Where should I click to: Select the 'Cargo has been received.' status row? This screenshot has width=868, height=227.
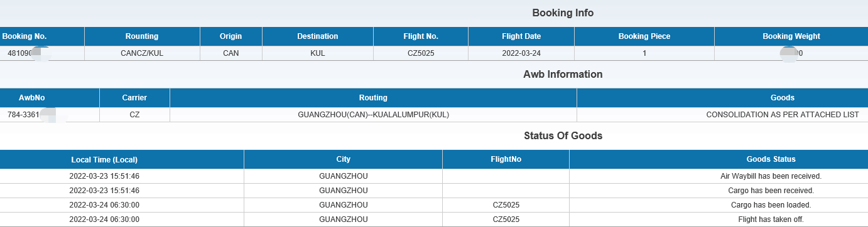click(x=434, y=191)
